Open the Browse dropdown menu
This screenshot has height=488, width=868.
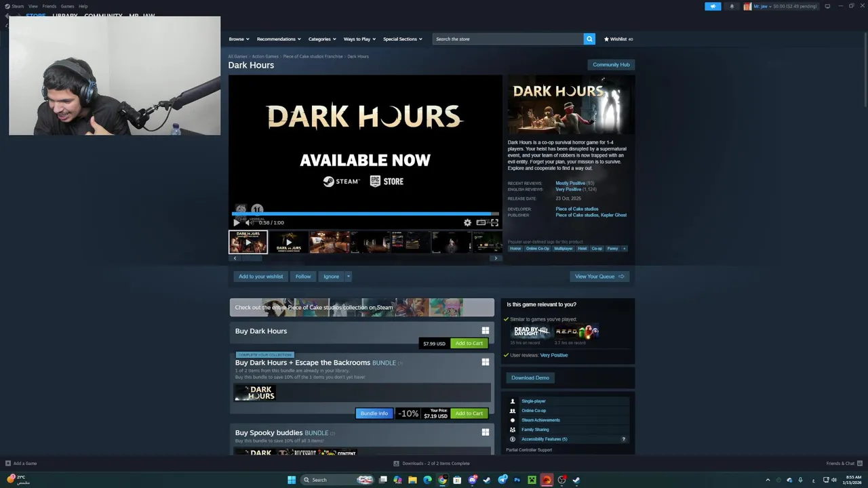click(x=239, y=39)
